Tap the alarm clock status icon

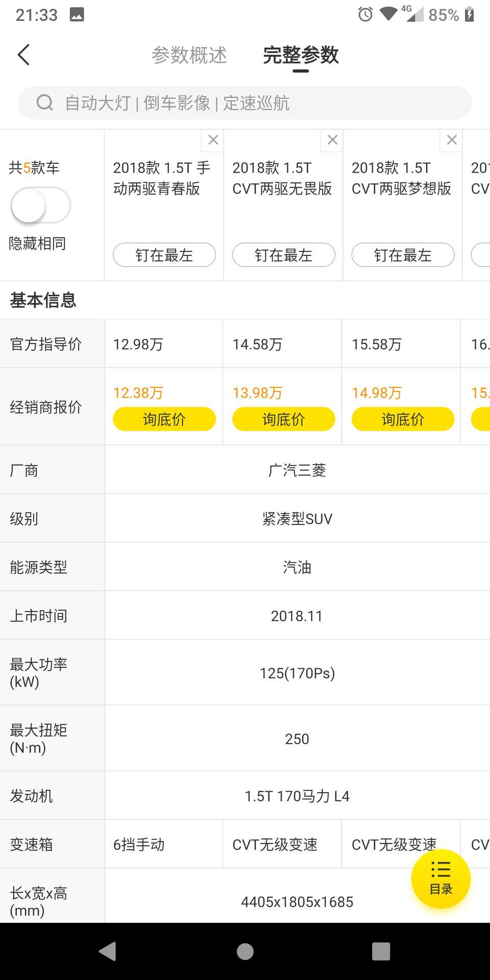365,14
